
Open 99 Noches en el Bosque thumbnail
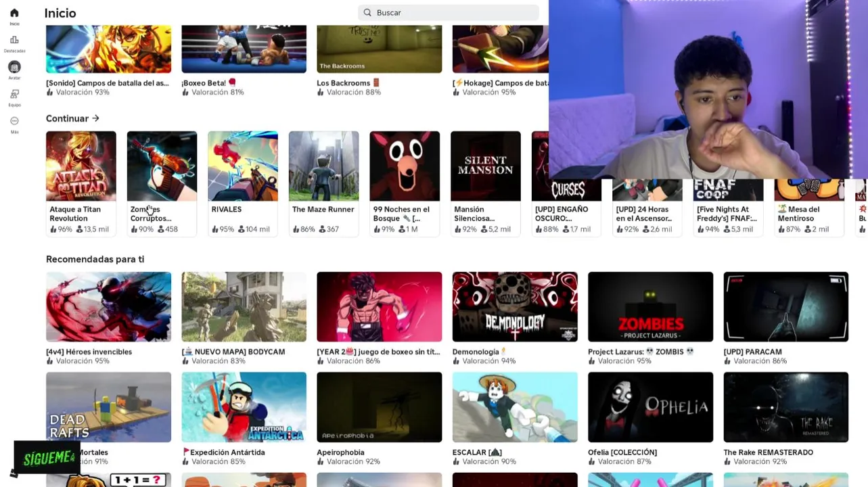click(405, 166)
